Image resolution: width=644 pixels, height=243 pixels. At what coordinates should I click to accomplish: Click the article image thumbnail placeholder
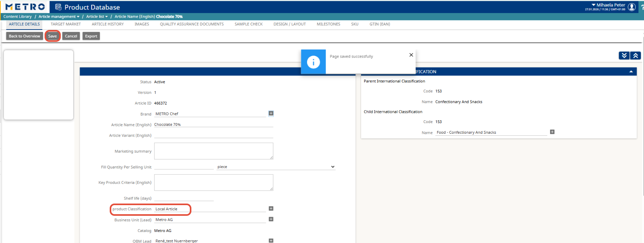[39, 85]
